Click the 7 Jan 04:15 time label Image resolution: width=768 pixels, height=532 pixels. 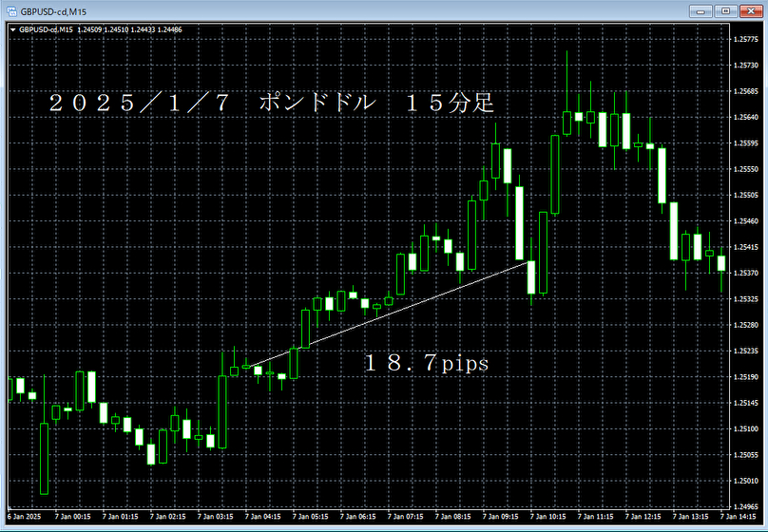(262, 518)
